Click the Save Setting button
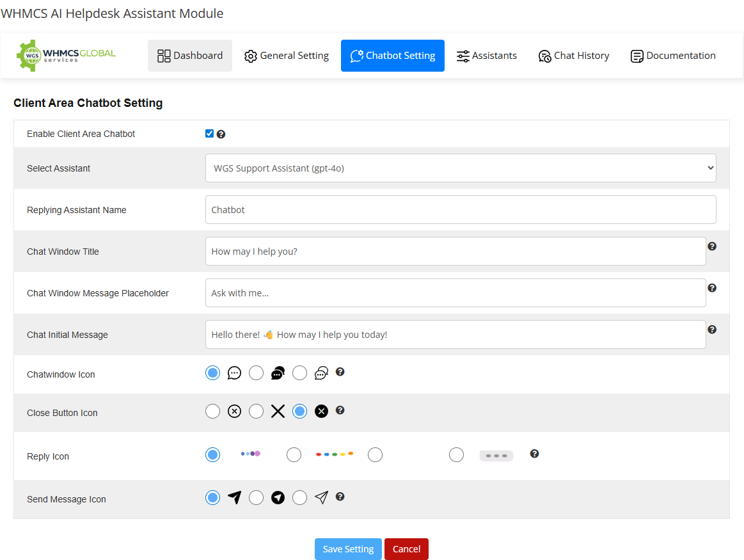744x560 pixels. (x=348, y=549)
